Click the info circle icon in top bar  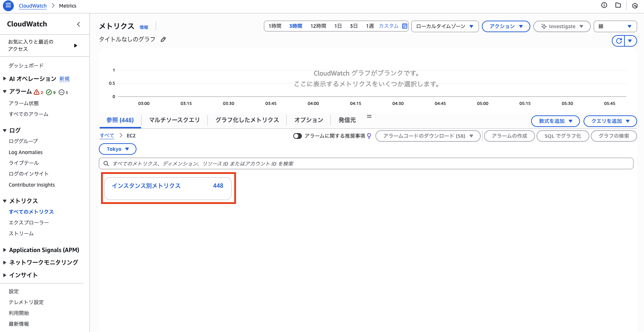point(604,5)
